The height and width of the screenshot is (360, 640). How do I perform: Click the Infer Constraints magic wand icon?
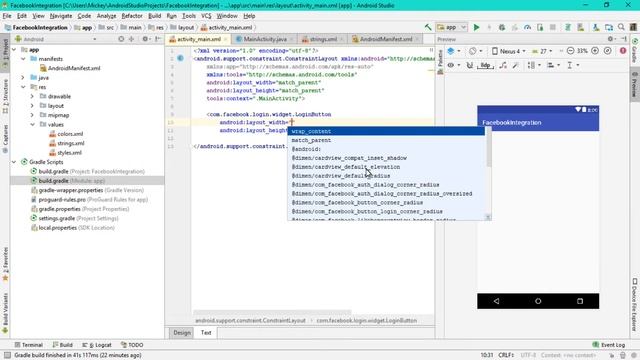pyautogui.click(x=515, y=65)
